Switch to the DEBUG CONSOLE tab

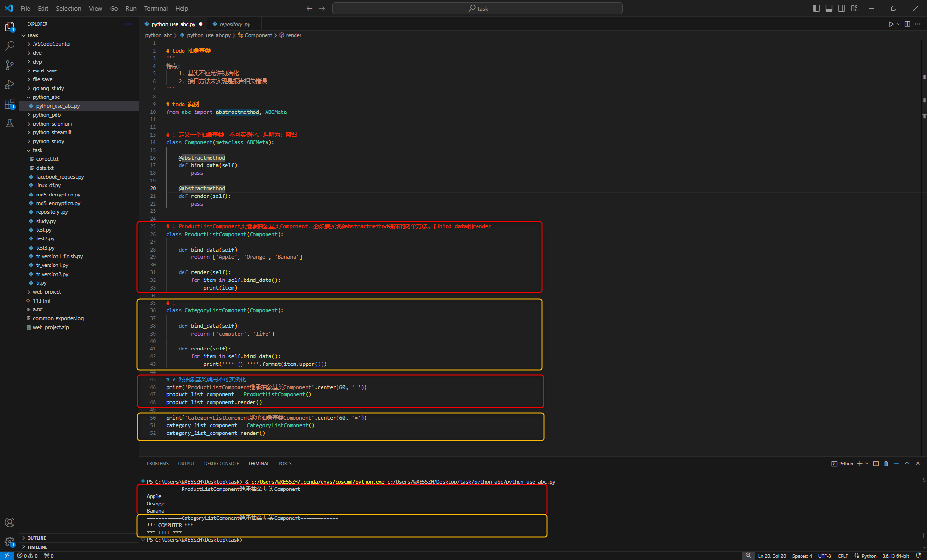pyautogui.click(x=221, y=464)
